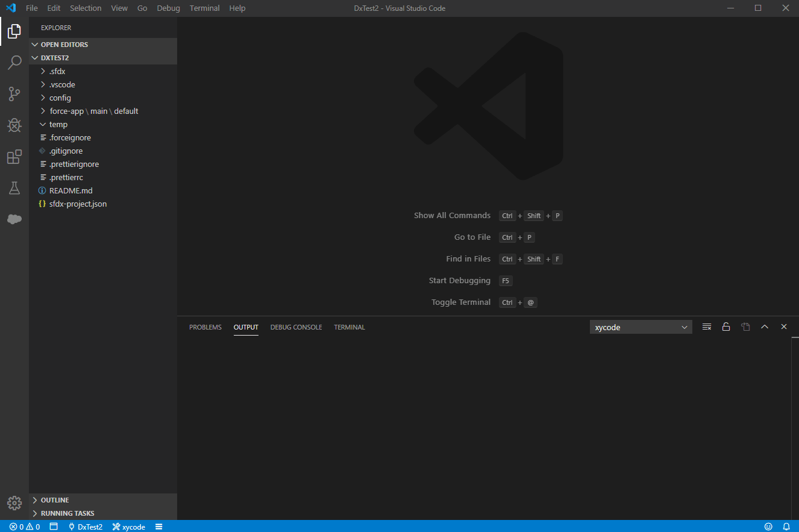Click the Explorer panel title
This screenshot has width=799, height=532.
coord(56,28)
